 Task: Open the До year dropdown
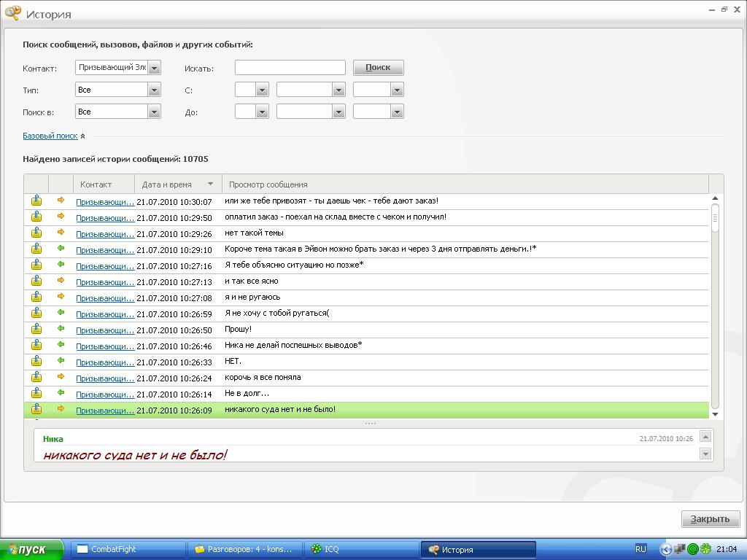pos(397,112)
